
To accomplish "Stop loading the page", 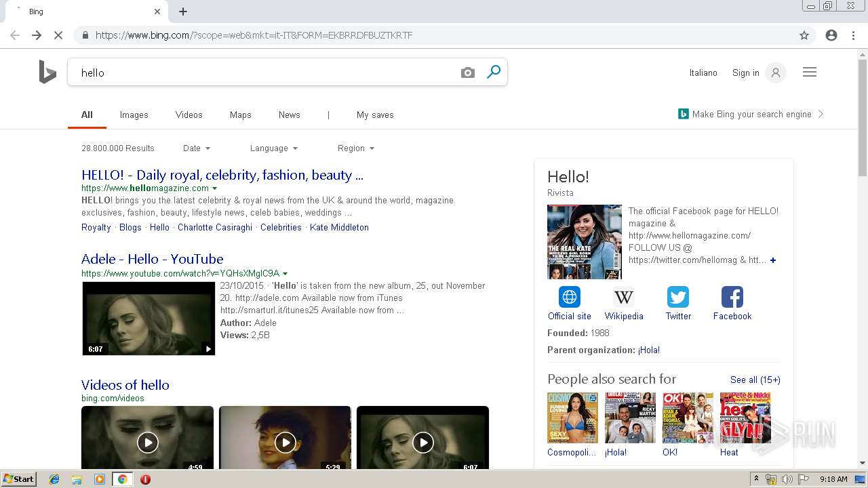I will click(58, 35).
